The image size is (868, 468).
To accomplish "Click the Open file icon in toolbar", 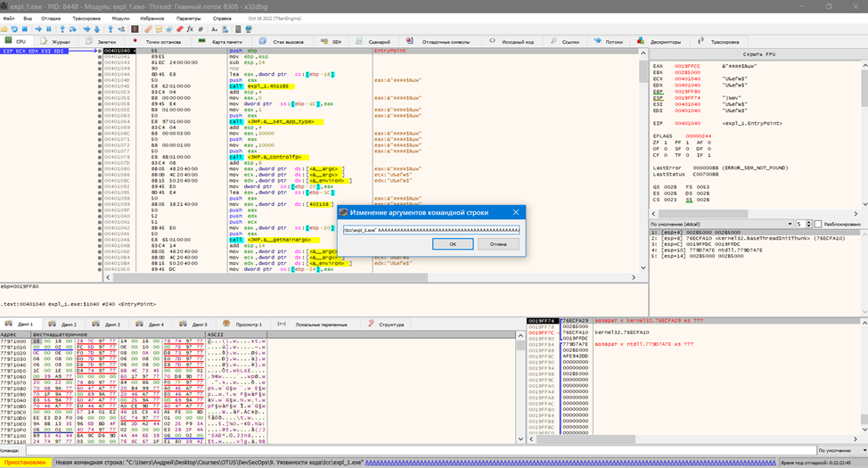I will point(4,29).
